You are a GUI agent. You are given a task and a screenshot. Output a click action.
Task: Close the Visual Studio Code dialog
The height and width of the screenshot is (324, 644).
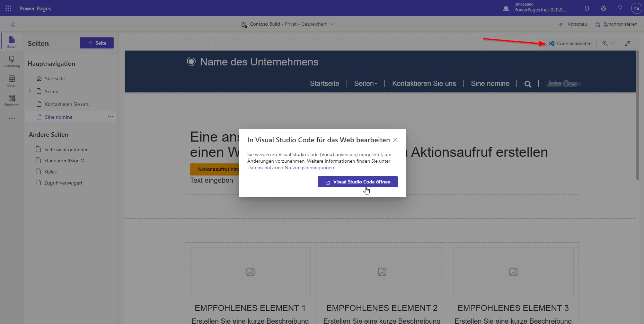coord(395,140)
